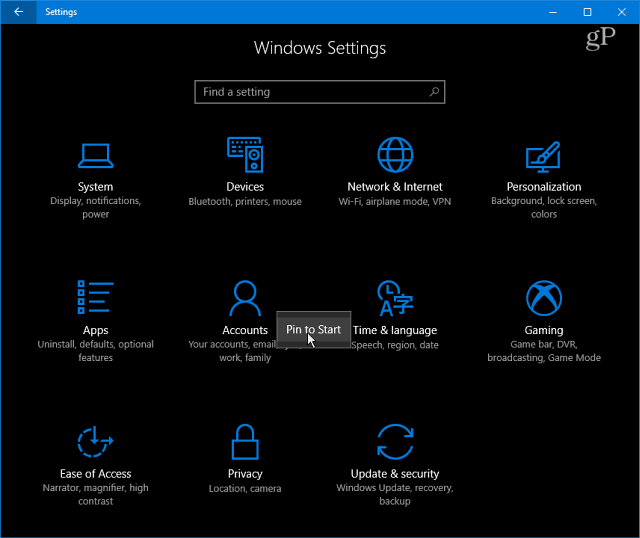
Task: Open the System laptop icon
Action: [x=96, y=156]
